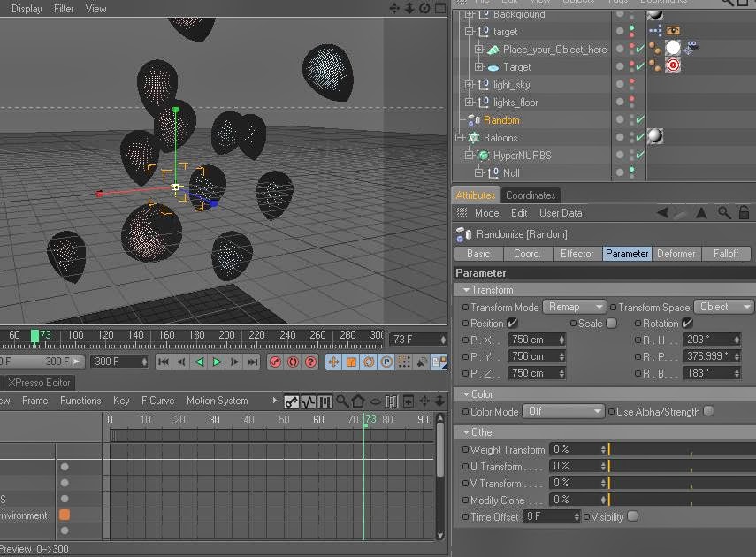Viewport: 756px width, 557px height.
Task: Jump to start of animation
Action: [164, 362]
